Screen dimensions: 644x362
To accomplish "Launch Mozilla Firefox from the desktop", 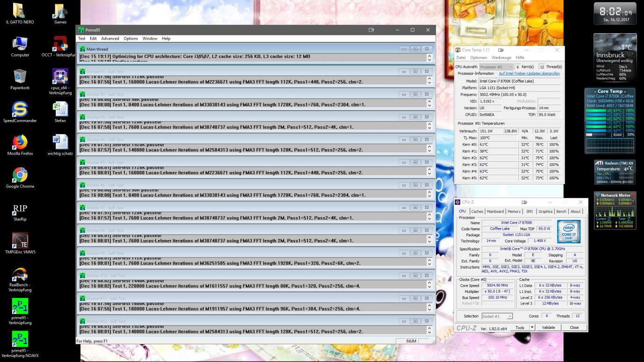I will (x=20, y=142).
